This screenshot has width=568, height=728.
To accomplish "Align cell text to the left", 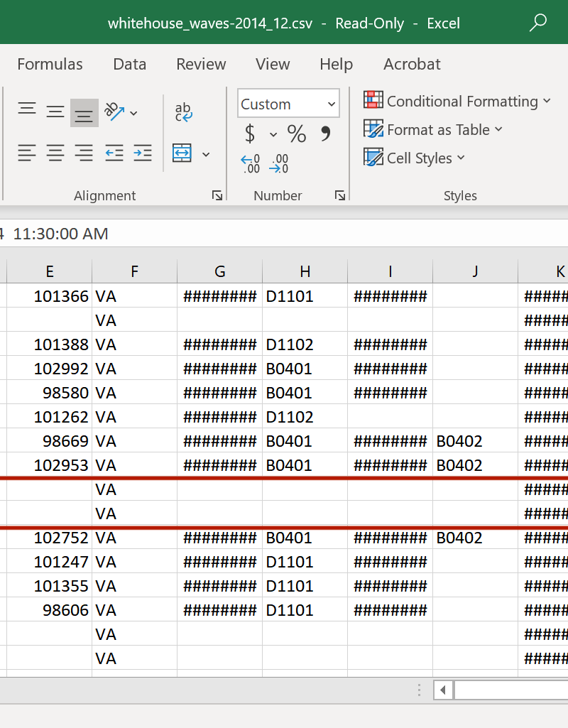I will [x=27, y=153].
